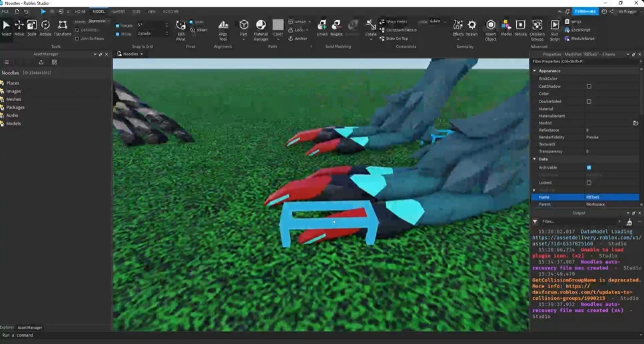Collapse the ribbon with chevron
This screenshot has width=644, height=344.
(559, 11)
